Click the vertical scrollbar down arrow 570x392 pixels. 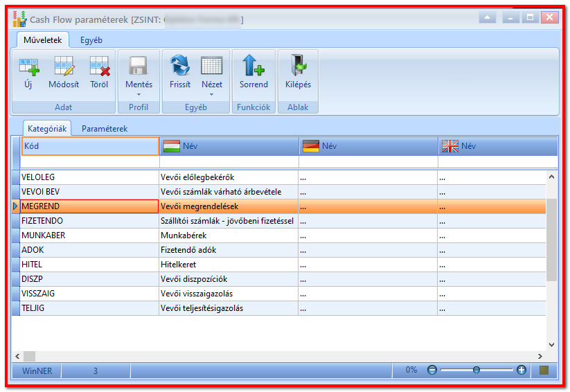pos(551,345)
